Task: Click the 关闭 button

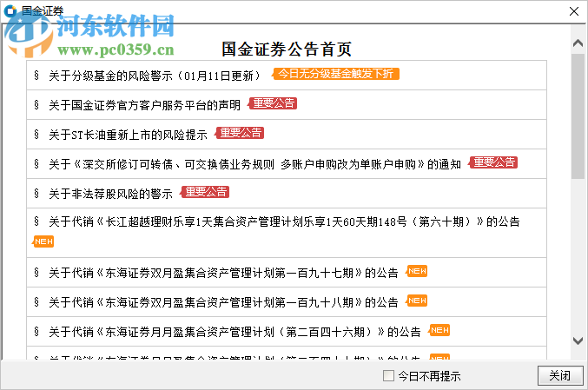Action: (560, 375)
